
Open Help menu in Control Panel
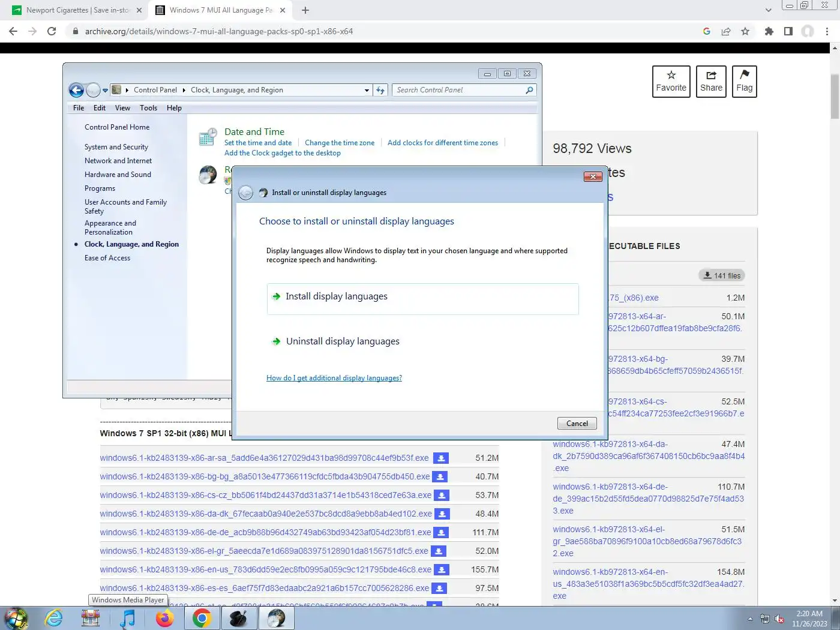pos(174,108)
